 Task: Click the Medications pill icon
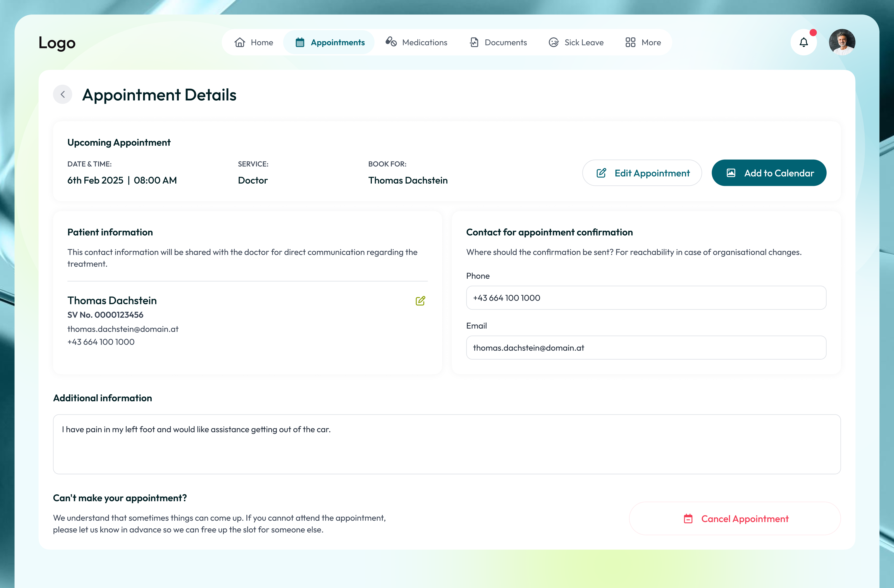point(391,42)
